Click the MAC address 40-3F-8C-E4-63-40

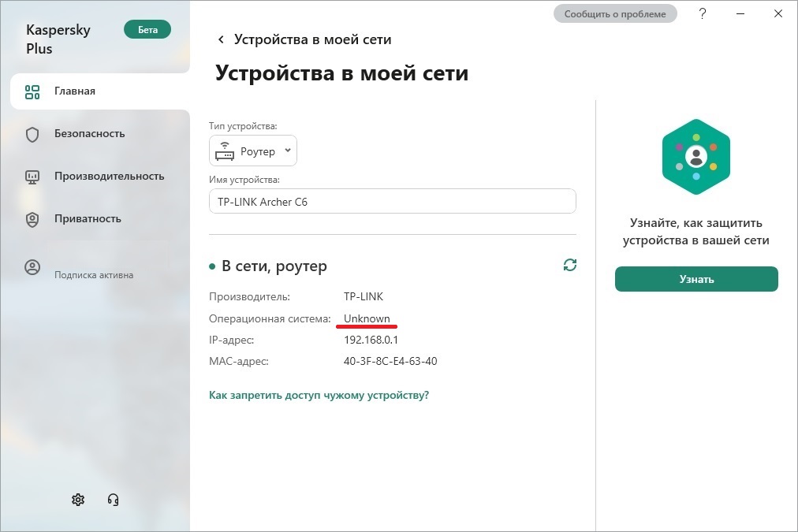pyautogui.click(x=390, y=361)
